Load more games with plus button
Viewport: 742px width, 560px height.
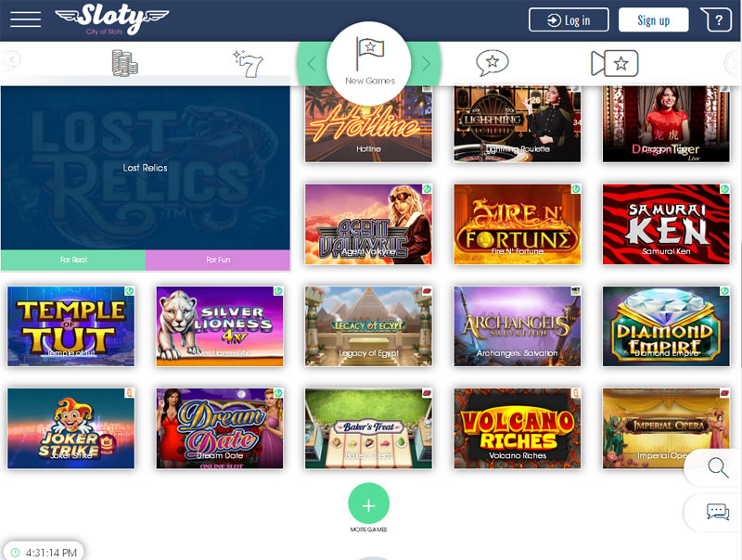368,503
